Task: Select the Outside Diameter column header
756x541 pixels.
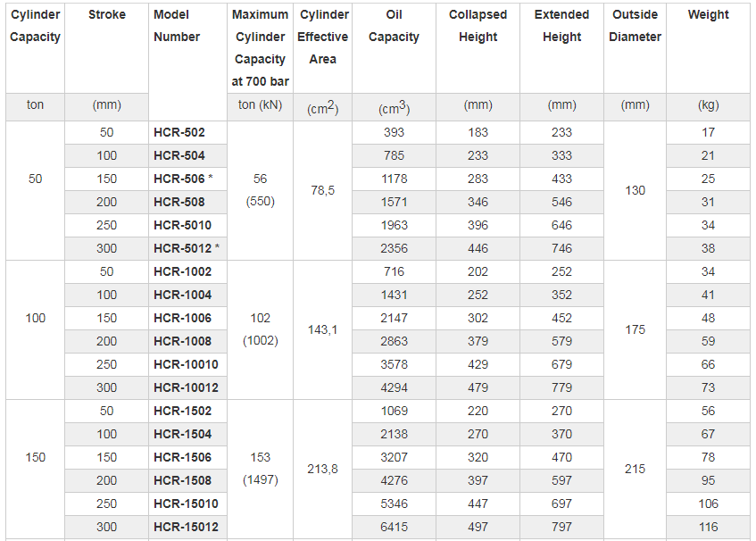Action: coord(635,26)
